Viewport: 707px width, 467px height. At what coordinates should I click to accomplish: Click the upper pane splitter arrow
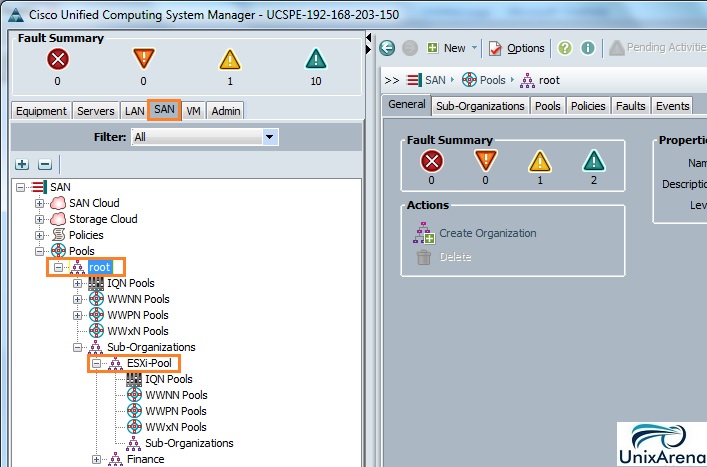point(369,37)
